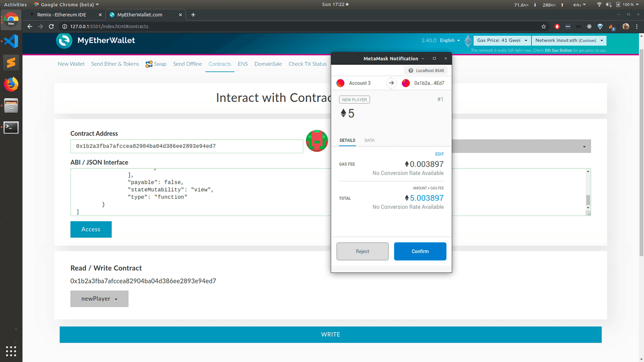
Task: Switch to DATA tab in MetaMask
Action: point(369,140)
